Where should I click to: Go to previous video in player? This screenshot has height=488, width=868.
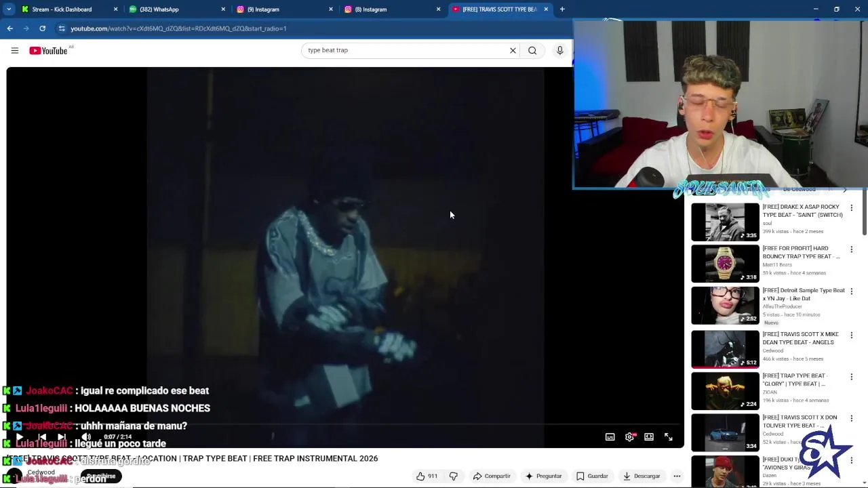click(41, 437)
